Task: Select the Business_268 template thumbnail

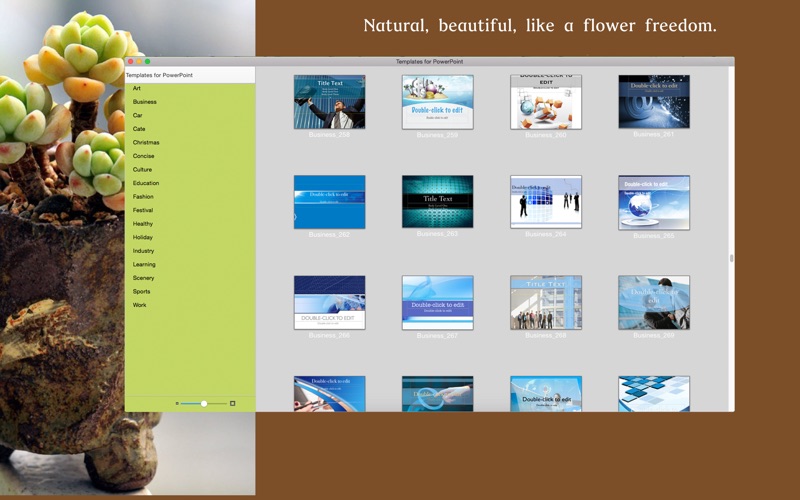Action: tap(545, 302)
